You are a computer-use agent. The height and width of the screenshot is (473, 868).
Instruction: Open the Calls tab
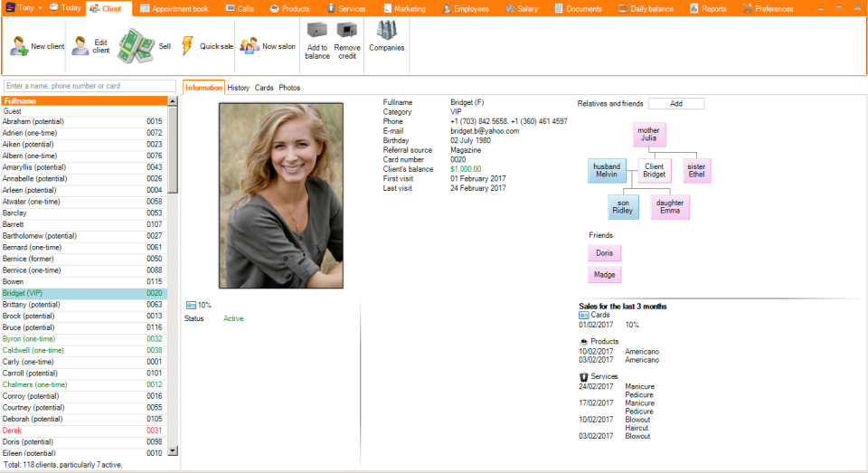point(240,9)
